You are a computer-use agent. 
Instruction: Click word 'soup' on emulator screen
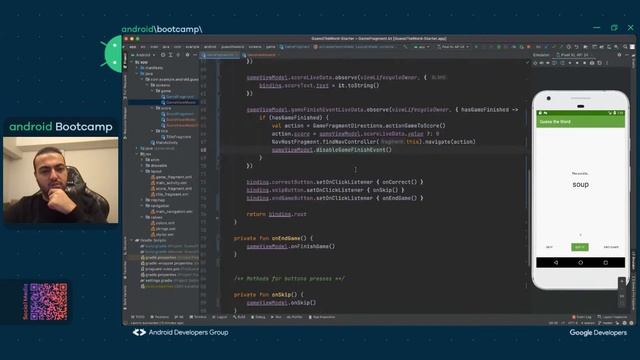click(x=580, y=184)
